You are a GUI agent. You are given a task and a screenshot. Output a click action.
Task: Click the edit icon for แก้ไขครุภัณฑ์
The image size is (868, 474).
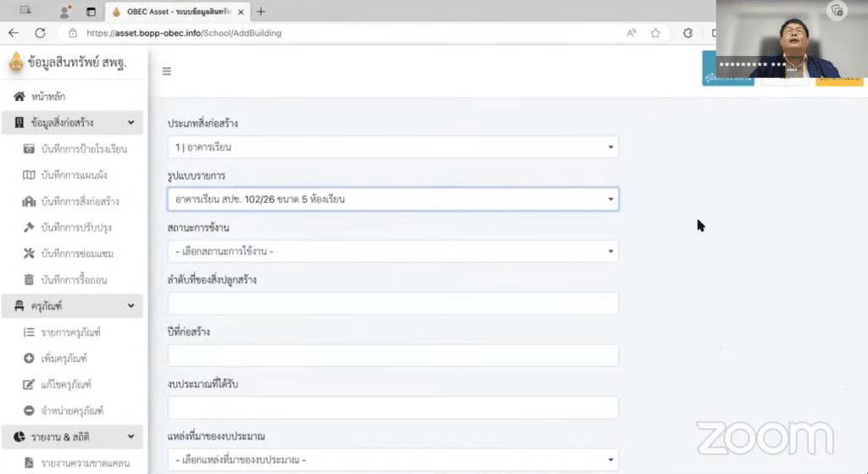tap(29, 384)
